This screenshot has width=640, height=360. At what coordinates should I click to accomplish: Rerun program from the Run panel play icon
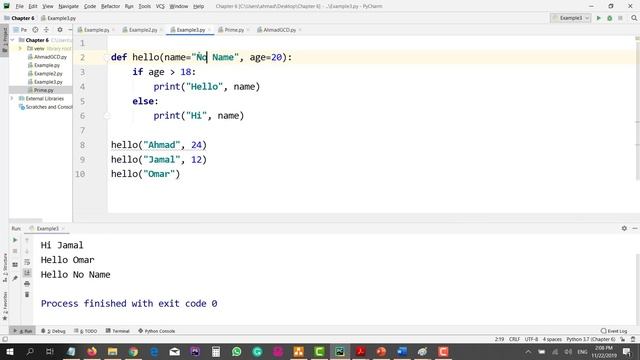[x=15, y=240]
